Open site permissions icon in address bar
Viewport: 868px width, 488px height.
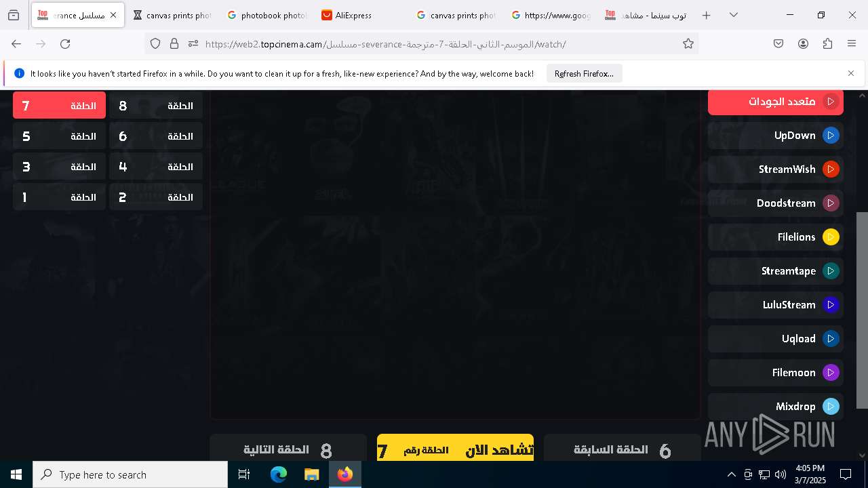tap(193, 43)
